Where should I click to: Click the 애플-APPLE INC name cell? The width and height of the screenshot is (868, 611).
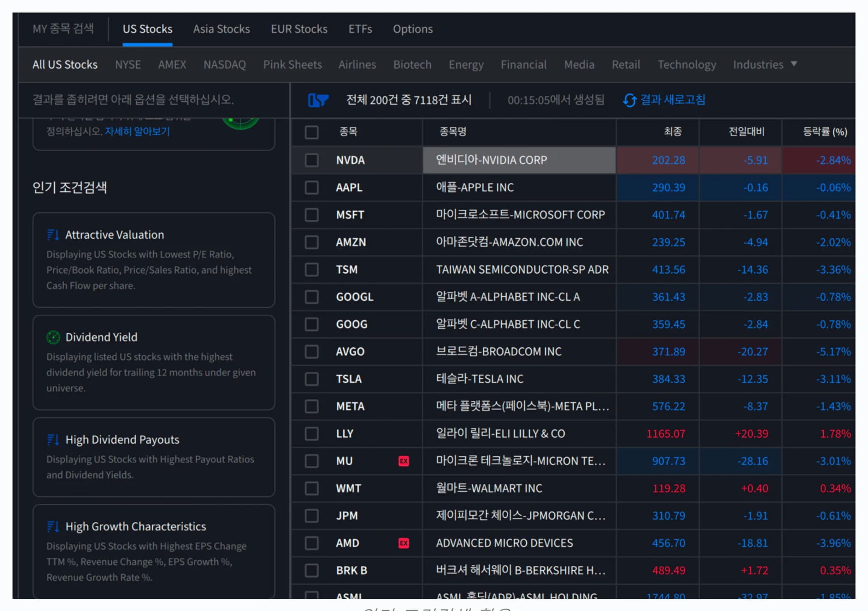coord(519,187)
